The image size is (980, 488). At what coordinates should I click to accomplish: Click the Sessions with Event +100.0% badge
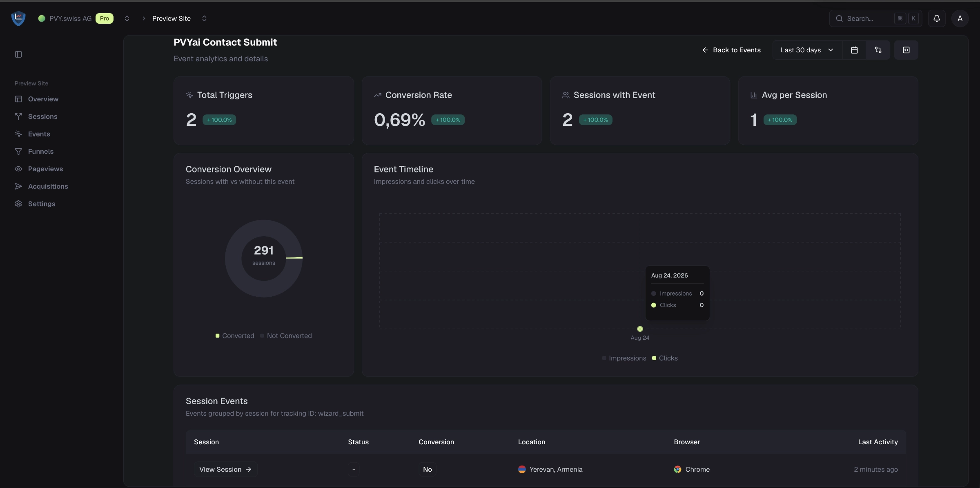595,120
